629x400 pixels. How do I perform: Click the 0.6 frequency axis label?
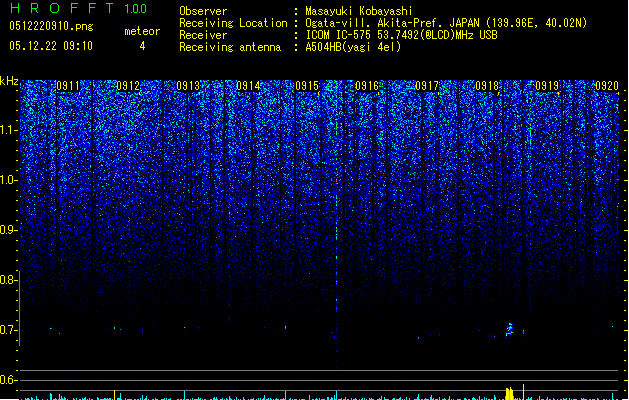(8, 380)
